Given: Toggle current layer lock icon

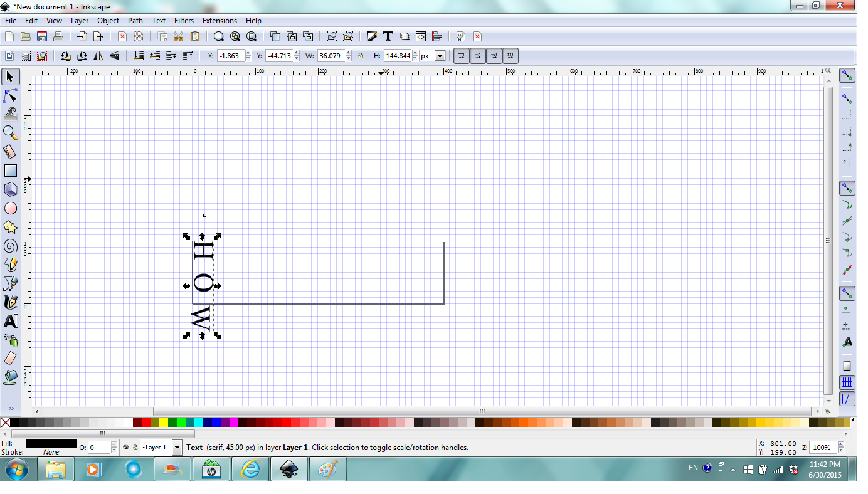Looking at the screenshot, I should tap(134, 448).
